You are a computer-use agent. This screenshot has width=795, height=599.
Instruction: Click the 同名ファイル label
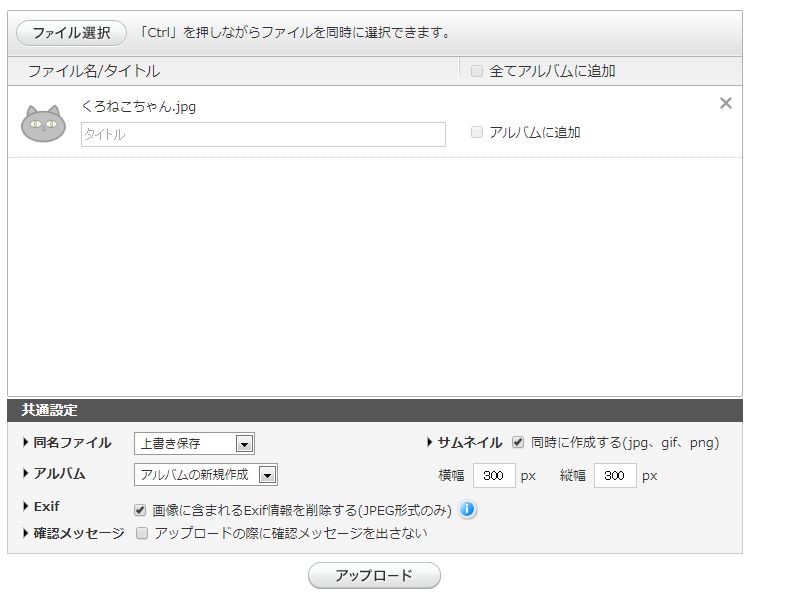[x=73, y=443]
